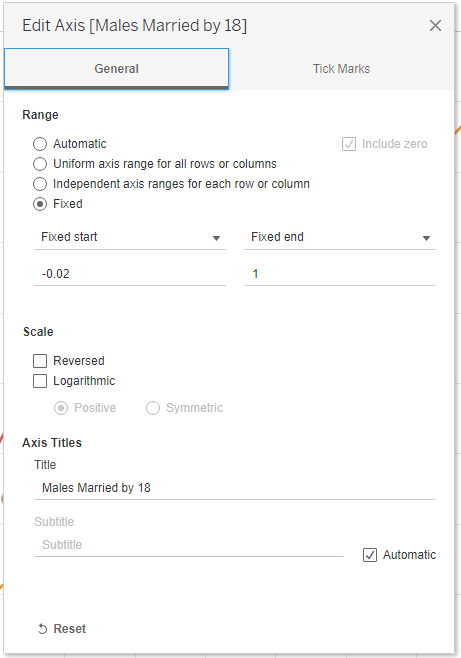Viewport: 461px width, 658px height.
Task: Open the General tab
Action: 116,69
